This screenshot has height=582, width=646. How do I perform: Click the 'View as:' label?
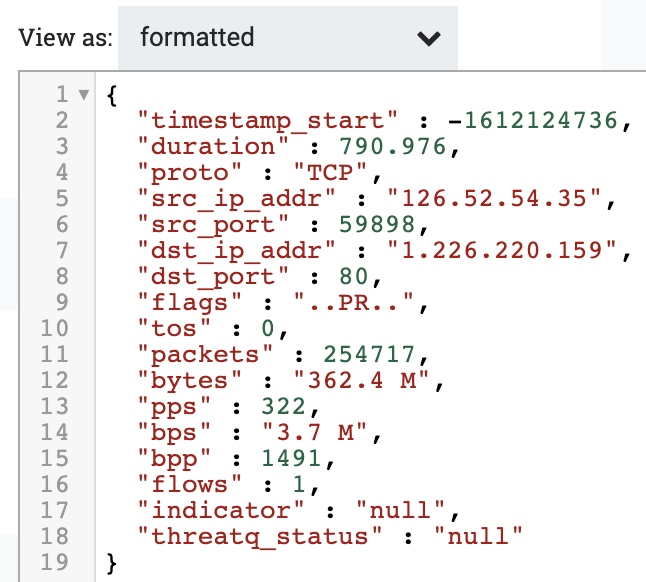tap(61, 39)
